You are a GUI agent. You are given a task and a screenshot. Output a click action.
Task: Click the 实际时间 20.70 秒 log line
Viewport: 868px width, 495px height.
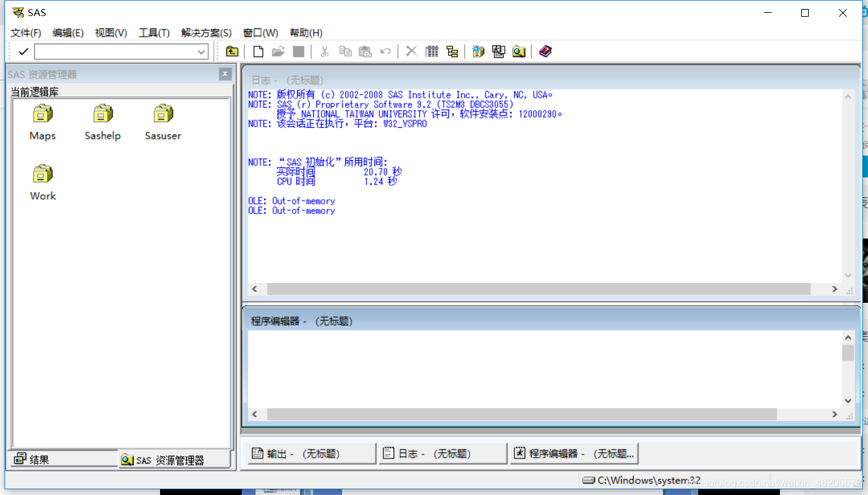tap(339, 172)
